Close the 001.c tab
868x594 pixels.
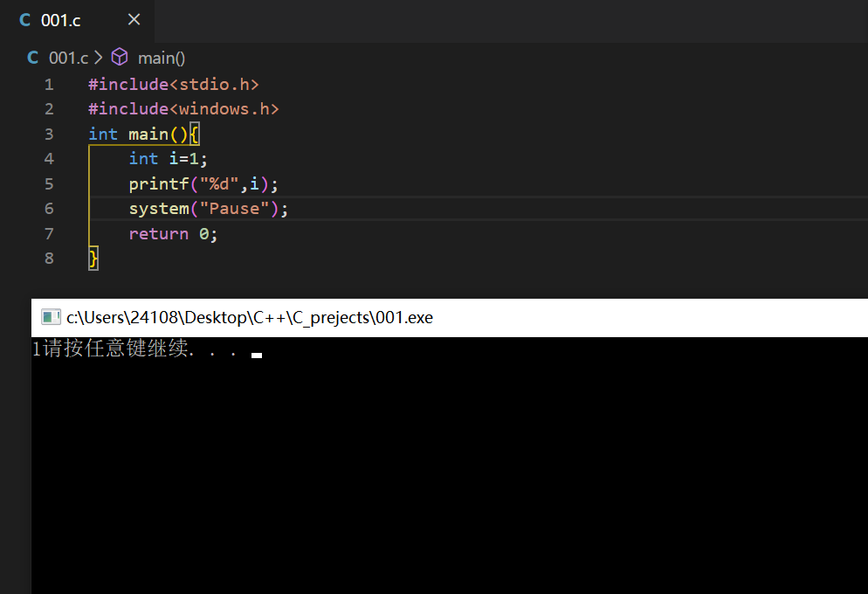point(134,20)
